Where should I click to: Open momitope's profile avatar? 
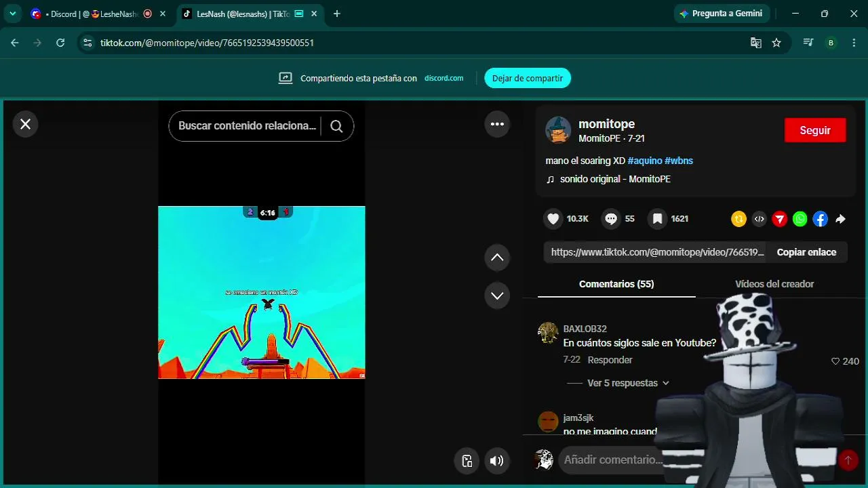558,129
